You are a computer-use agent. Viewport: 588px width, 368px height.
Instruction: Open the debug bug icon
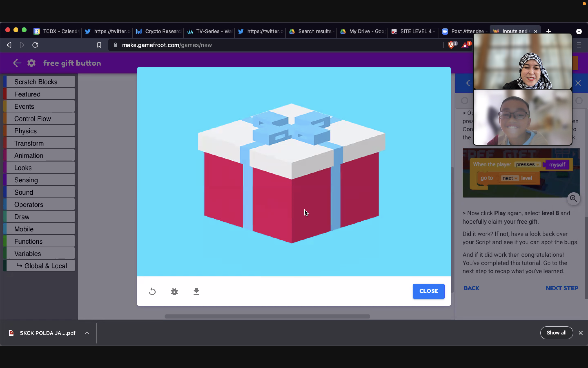click(x=174, y=291)
